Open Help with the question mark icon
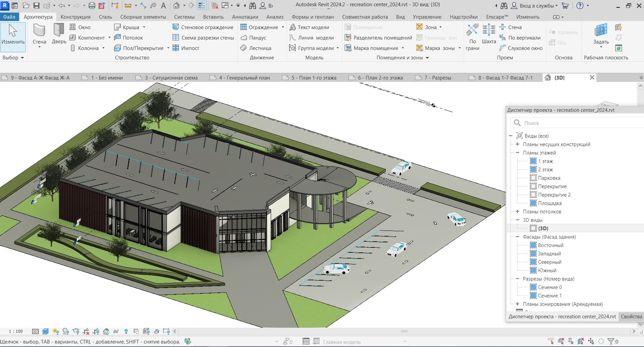 (580, 6)
